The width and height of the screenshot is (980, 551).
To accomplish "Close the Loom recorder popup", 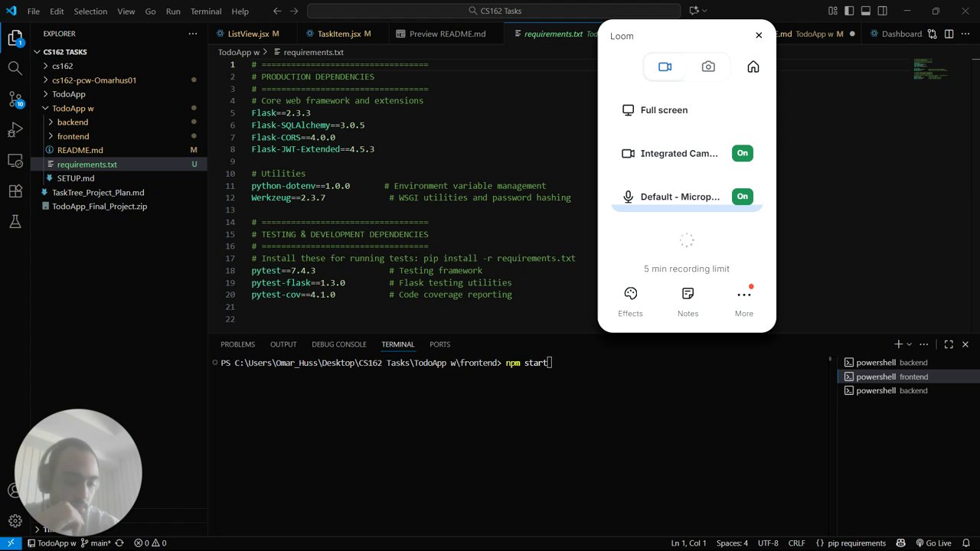I will (x=759, y=35).
